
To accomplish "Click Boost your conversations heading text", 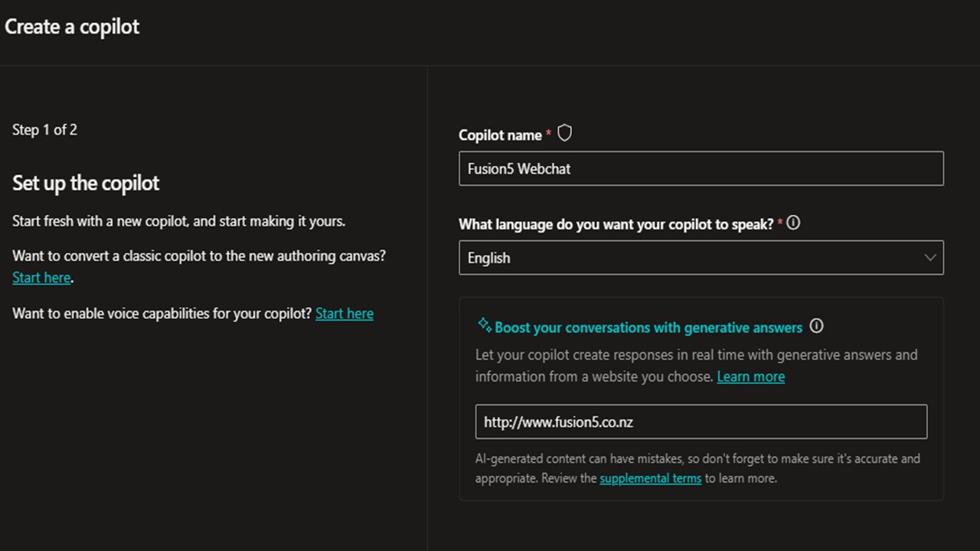I will tap(648, 328).
